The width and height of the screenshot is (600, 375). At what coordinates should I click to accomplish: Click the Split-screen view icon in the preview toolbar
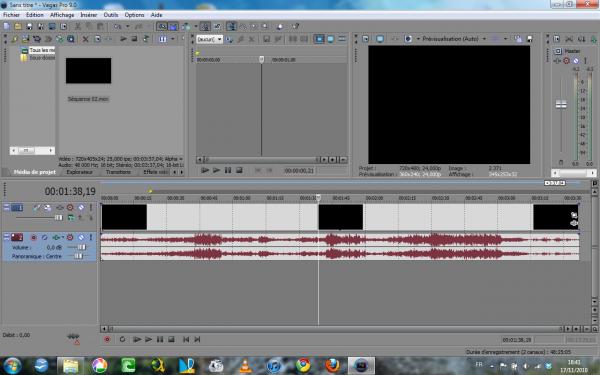[408, 39]
